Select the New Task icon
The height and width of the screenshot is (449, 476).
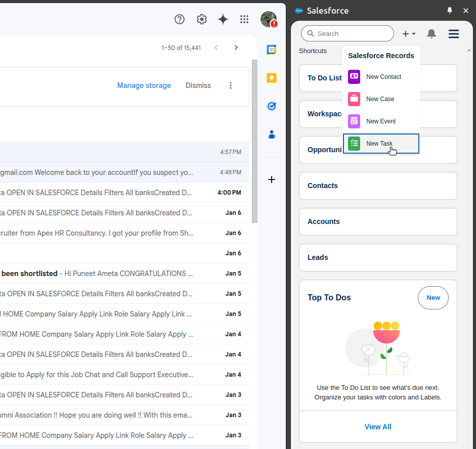[354, 143]
